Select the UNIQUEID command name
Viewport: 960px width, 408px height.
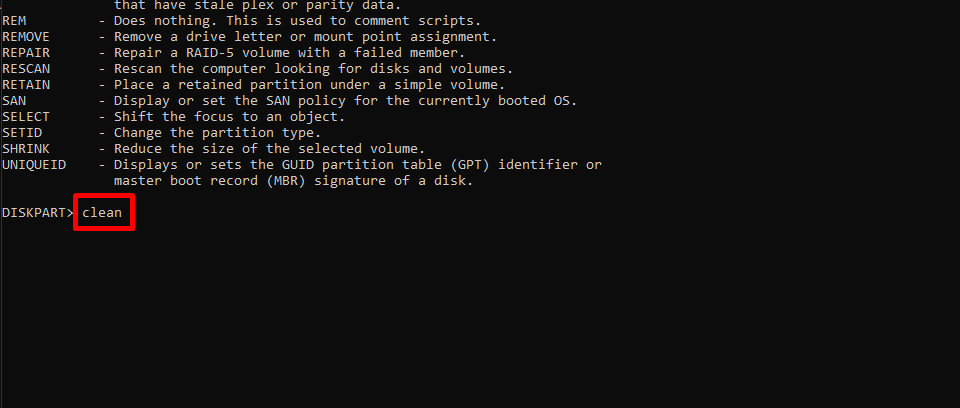tap(34, 164)
